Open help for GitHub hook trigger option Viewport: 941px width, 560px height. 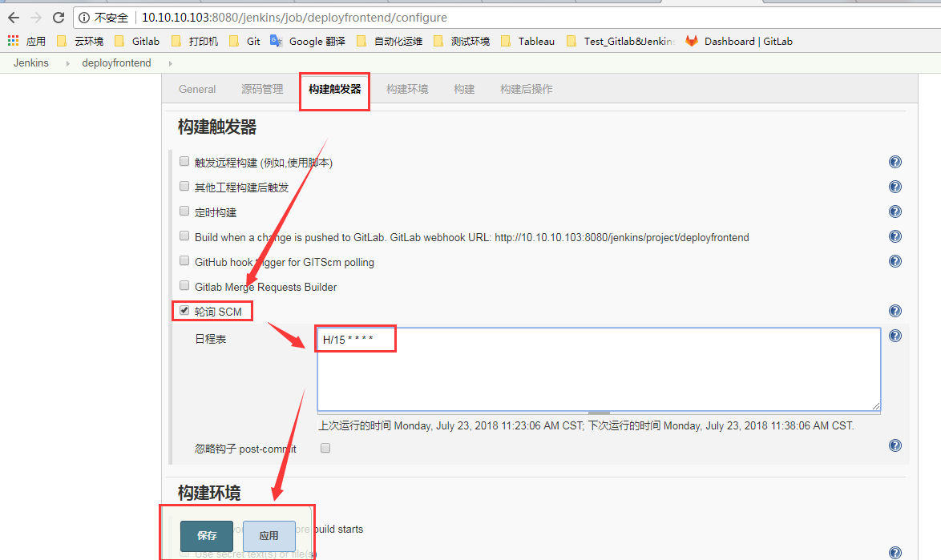(x=895, y=261)
